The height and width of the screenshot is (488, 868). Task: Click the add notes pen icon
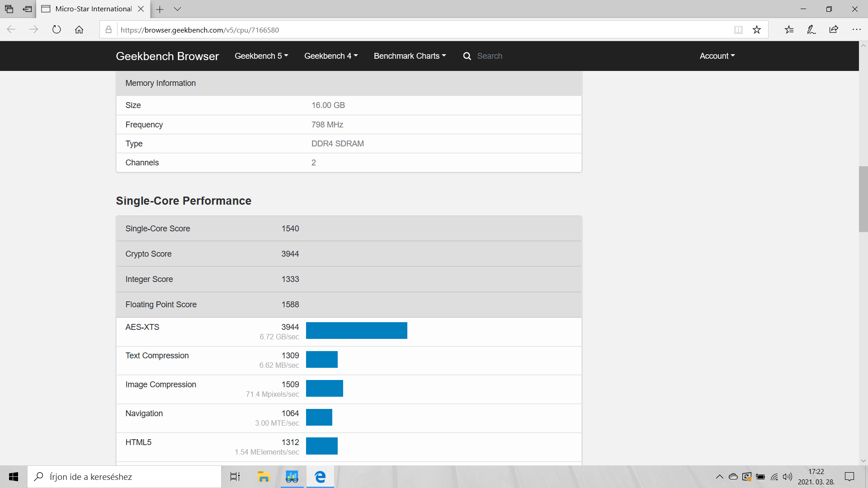tap(811, 30)
